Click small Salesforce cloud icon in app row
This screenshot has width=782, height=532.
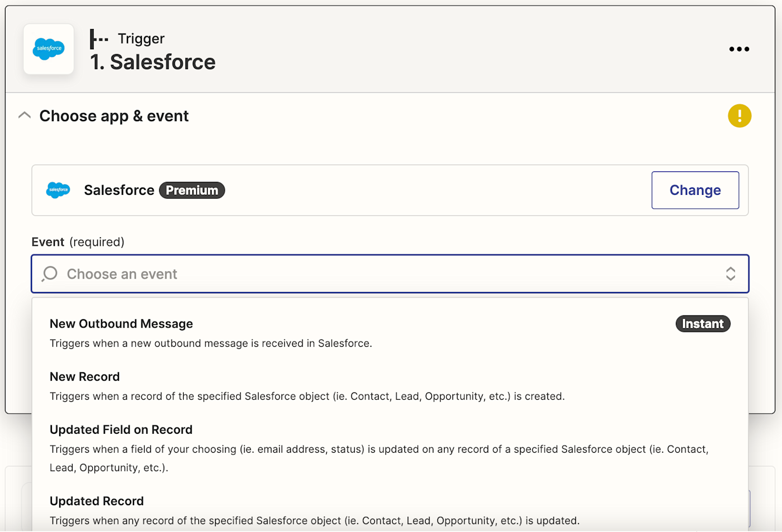pos(58,190)
